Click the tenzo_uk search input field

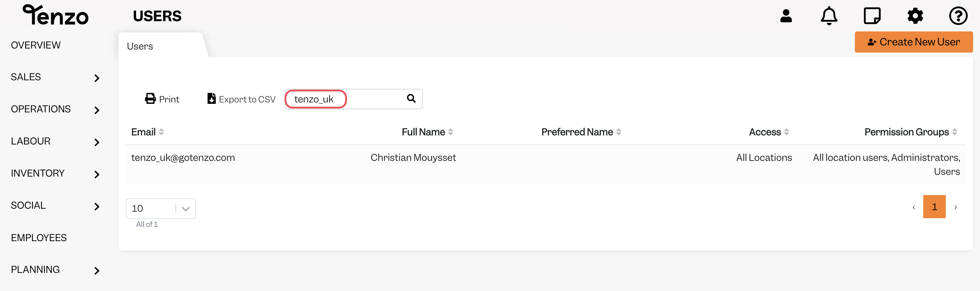pyautogui.click(x=354, y=99)
